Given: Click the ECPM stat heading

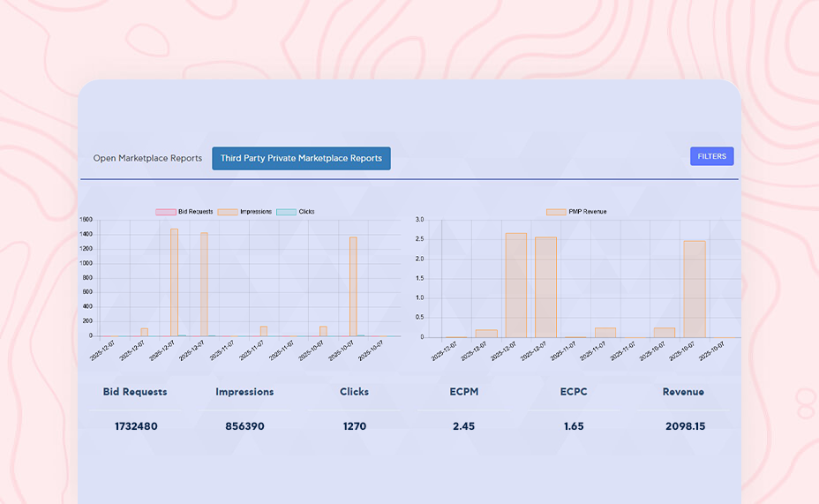Looking at the screenshot, I should [464, 392].
